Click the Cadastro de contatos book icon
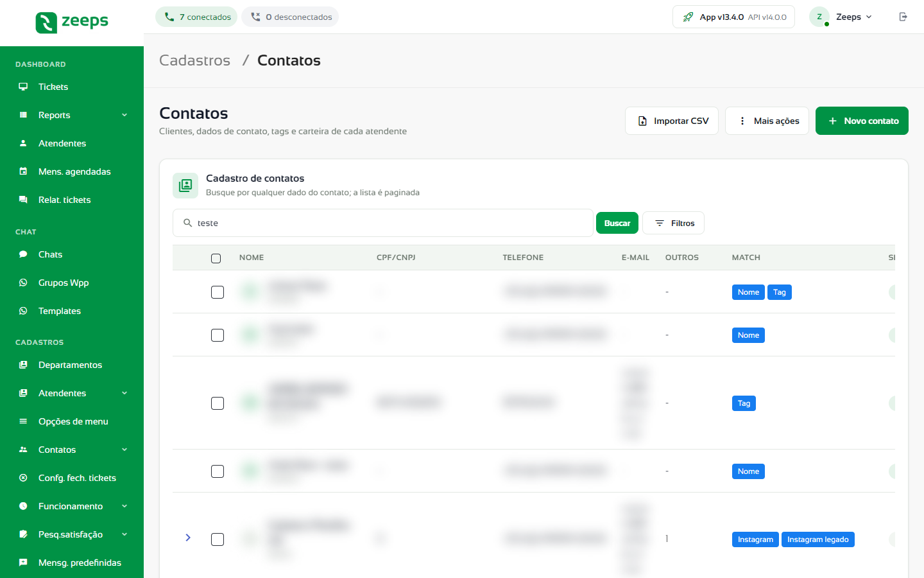Image resolution: width=924 pixels, height=578 pixels. tap(185, 186)
